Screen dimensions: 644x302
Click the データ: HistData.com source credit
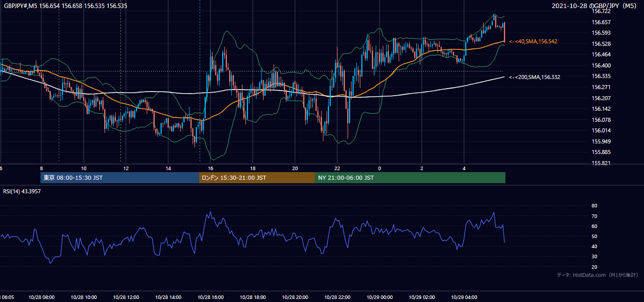coord(598,275)
